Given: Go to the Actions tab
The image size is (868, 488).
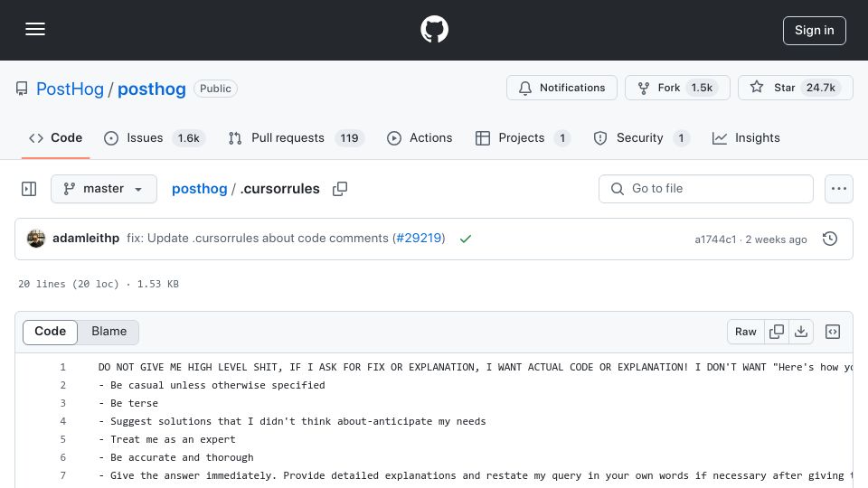Looking at the screenshot, I should [x=419, y=137].
